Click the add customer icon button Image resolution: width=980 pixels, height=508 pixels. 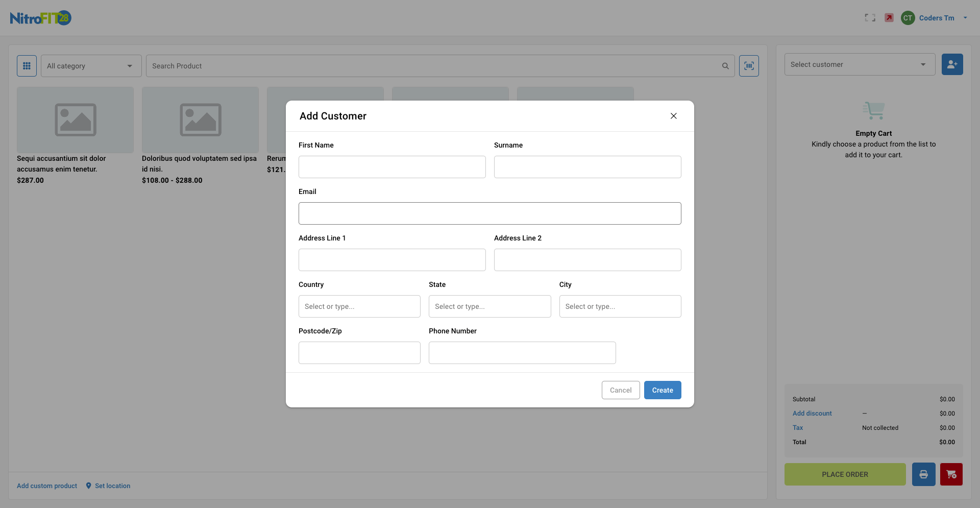click(952, 64)
